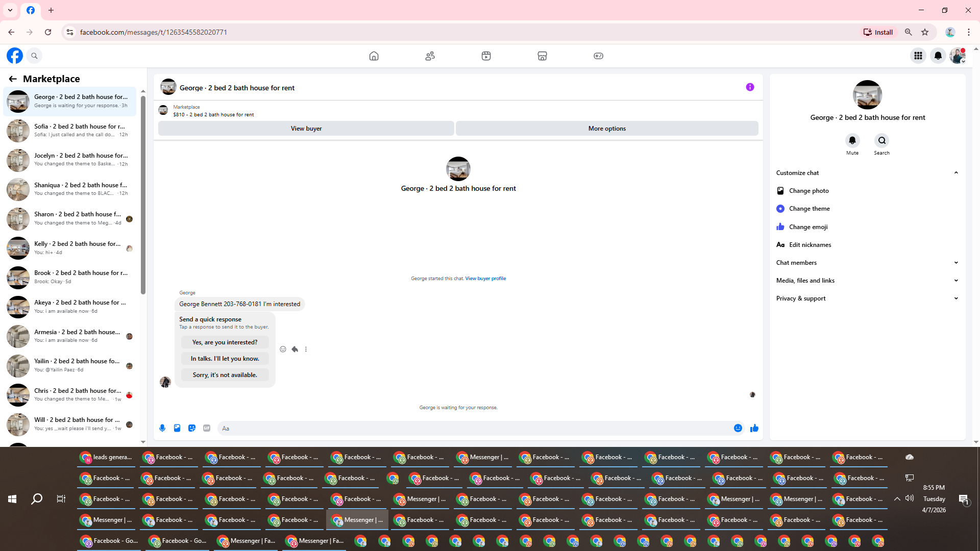Click the voice clip microphone icon
Screen dimensions: 980x551
coord(162,428)
